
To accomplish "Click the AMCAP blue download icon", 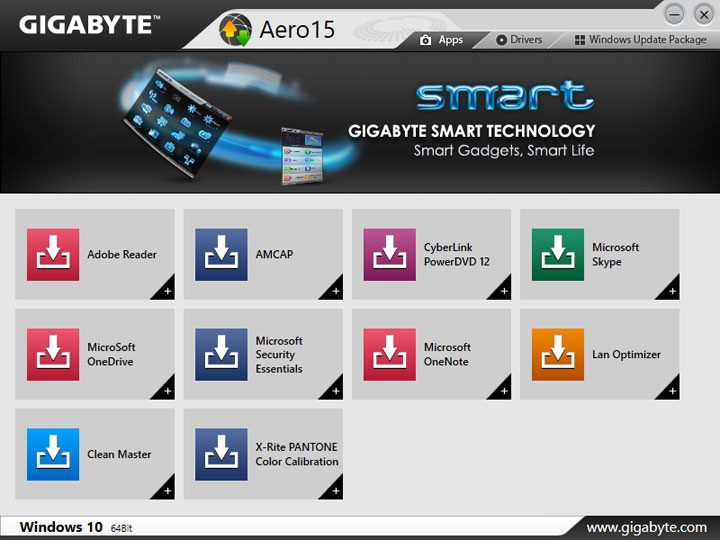I will tap(221, 254).
